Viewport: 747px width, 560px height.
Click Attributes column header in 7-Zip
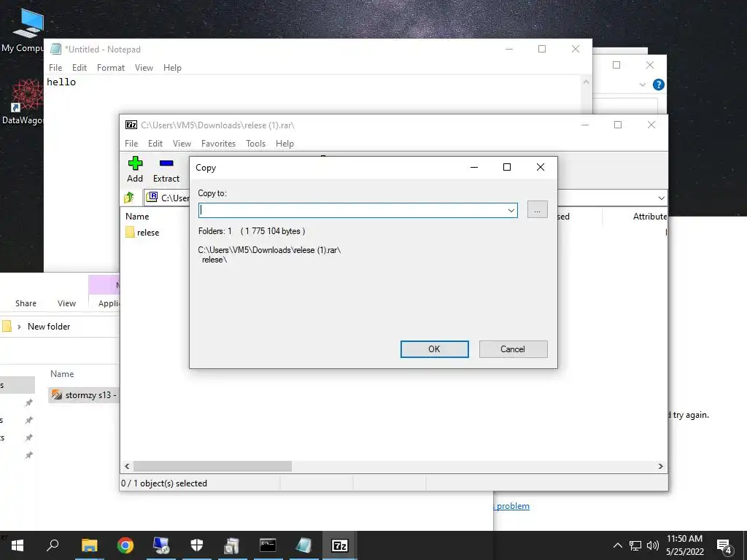650,216
